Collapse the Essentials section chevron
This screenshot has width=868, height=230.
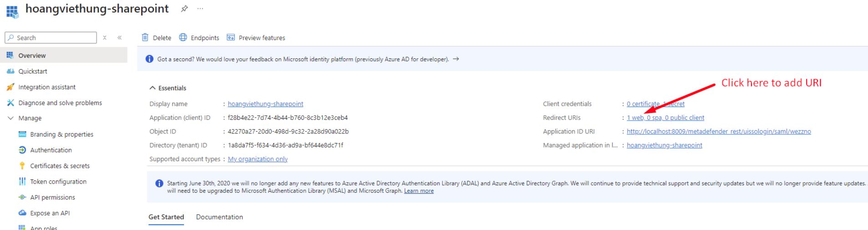coord(153,88)
